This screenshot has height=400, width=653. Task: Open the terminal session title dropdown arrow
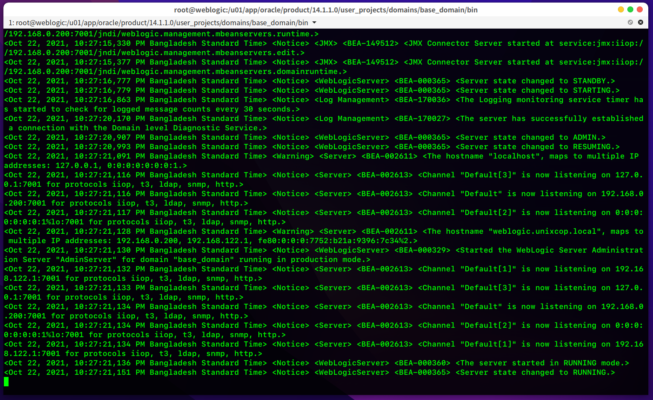click(314, 22)
